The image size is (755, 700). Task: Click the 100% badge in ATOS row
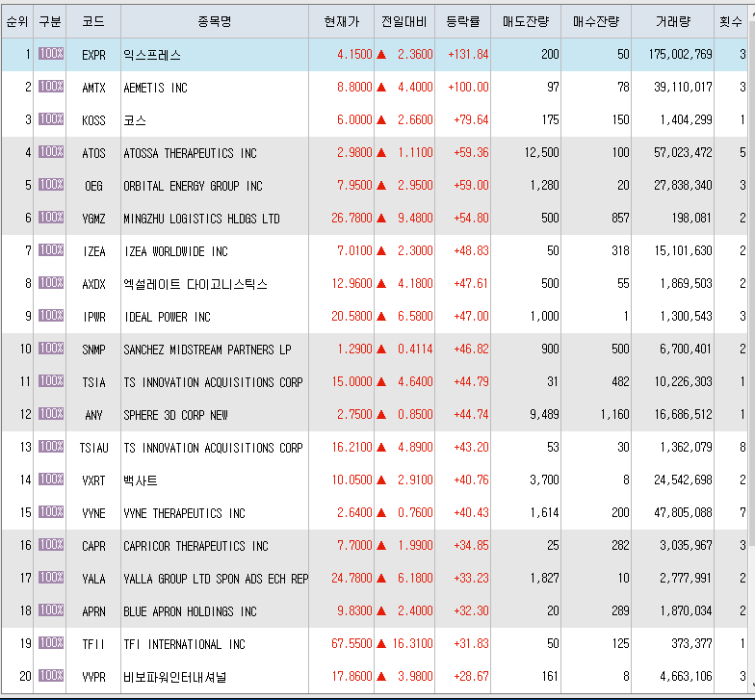51,152
